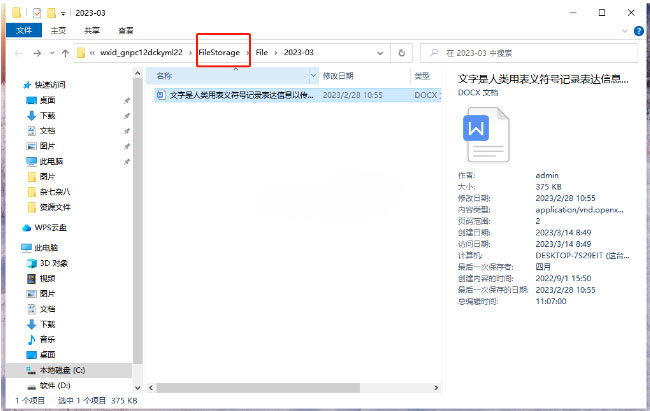Image resolution: width=650 pixels, height=411 pixels.
Task: Expand the ribbon with the chevron
Action: pyautogui.click(x=625, y=31)
